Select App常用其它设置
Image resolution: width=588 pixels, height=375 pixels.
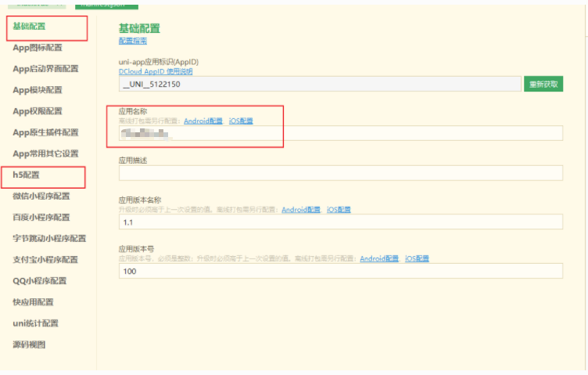pos(46,153)
